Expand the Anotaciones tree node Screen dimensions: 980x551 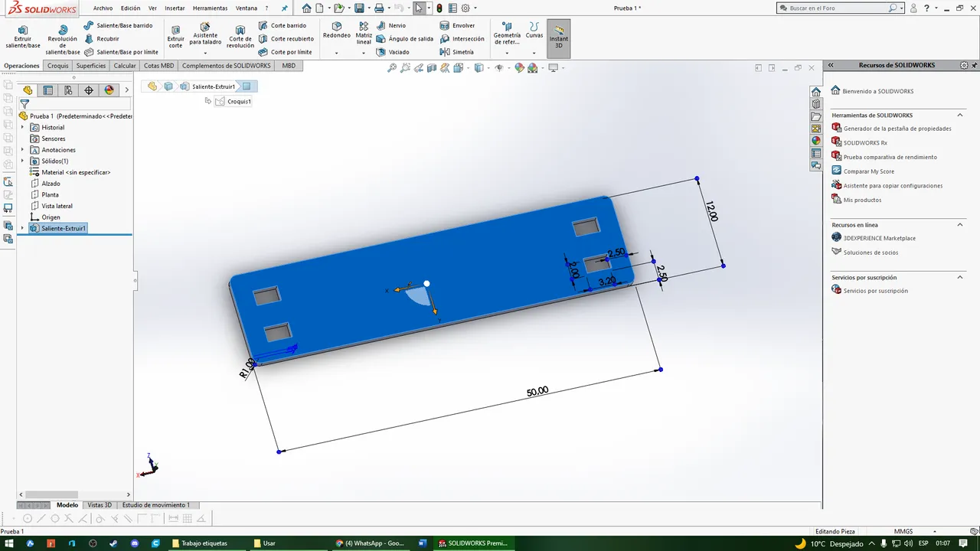click(x=22, y=150)
